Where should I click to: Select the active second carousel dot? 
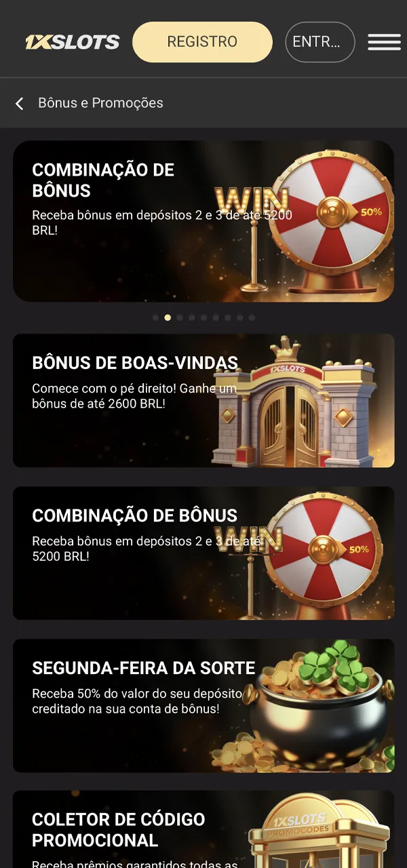point(168,317)
